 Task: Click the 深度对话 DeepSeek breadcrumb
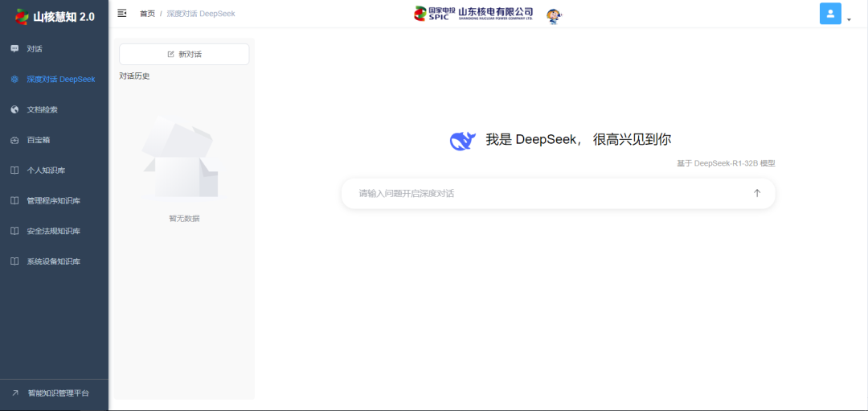click(x=201, y=14)
